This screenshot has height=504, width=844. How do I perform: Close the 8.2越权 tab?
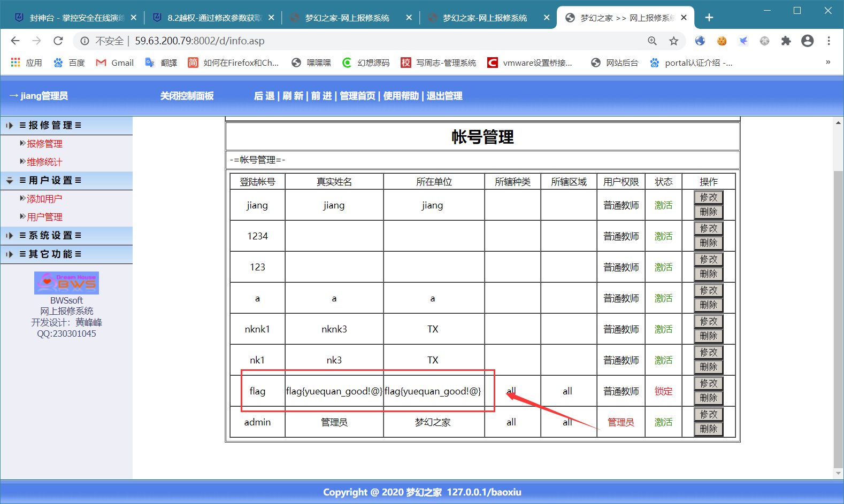[271, 18]
